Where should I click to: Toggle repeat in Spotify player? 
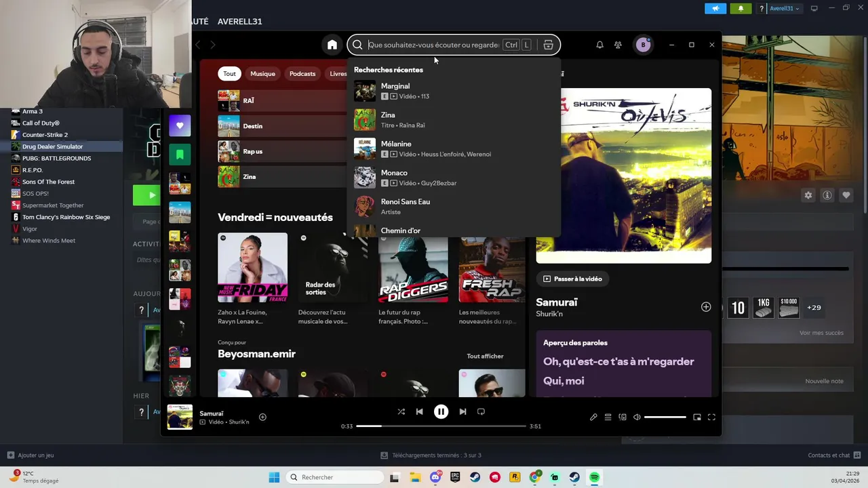coord(481,411)
